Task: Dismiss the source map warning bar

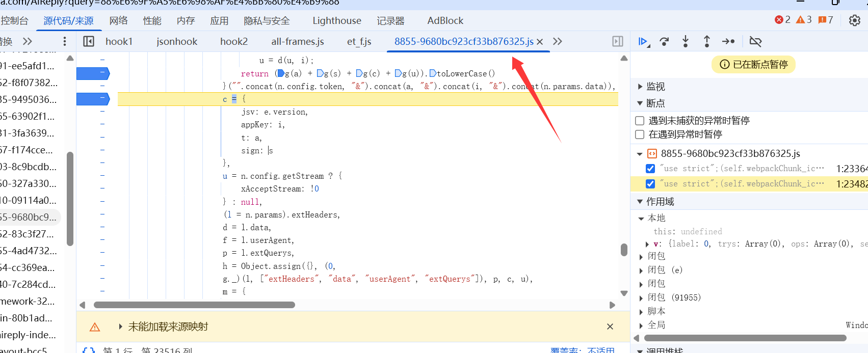Action: pyautogui.click(x=610, y=327)
